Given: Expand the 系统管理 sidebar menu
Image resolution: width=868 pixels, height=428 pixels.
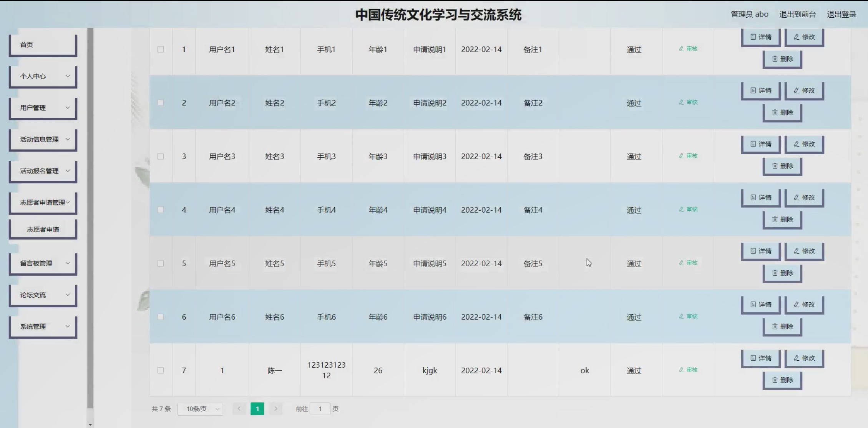Looking at the screenshot, I should tap(43, 326).
